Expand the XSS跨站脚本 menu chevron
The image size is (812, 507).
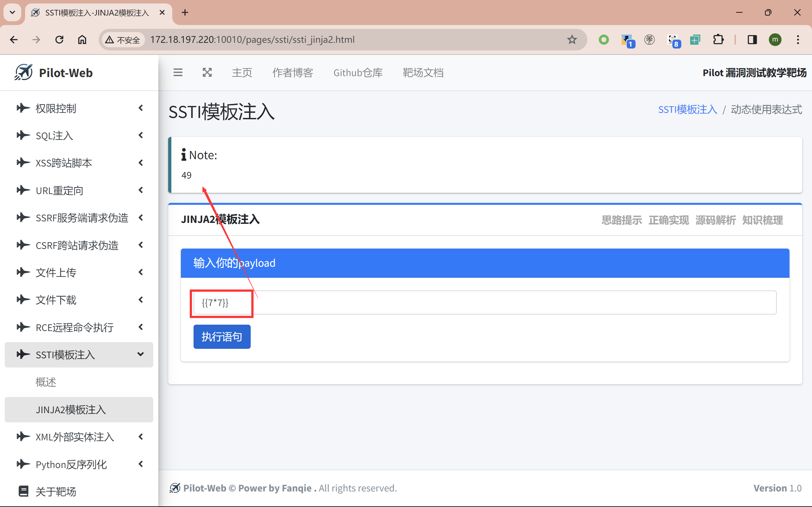tap(141, 163)
